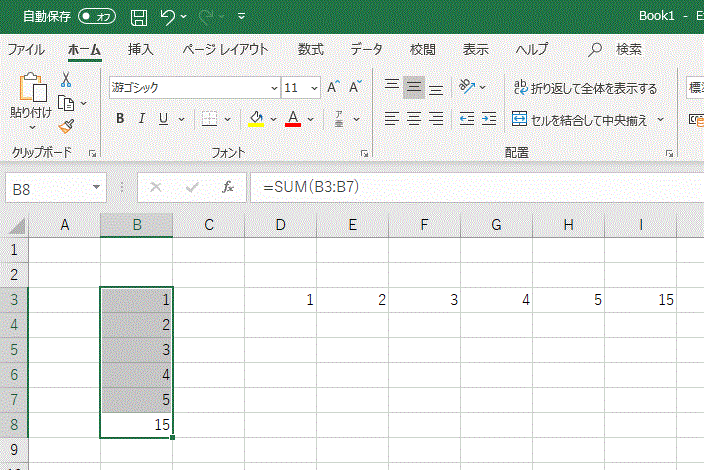Click the Decrease Indent icon
This screenshot has height=470, width=704.
[466, 119]
